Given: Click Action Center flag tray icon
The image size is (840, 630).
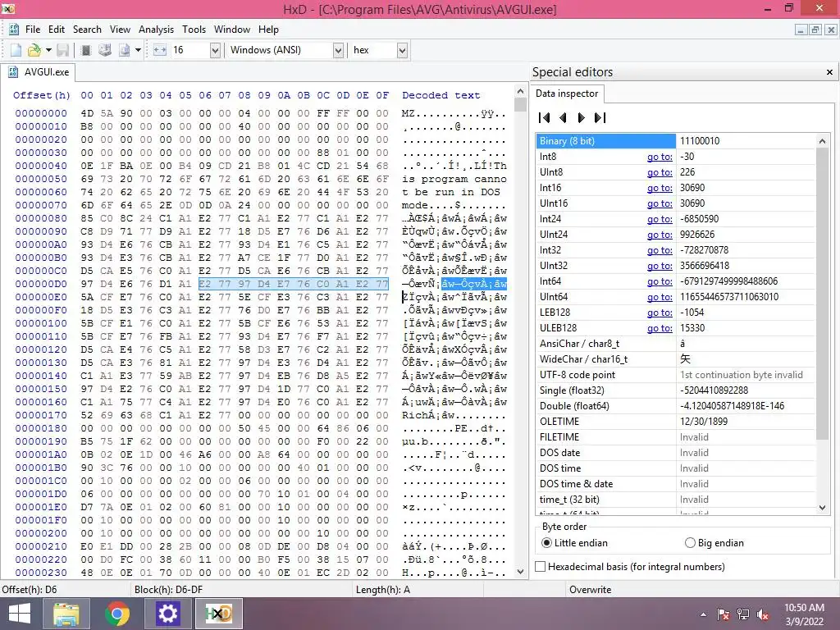Looking at the screenshot, I should (x=724, y=614).
